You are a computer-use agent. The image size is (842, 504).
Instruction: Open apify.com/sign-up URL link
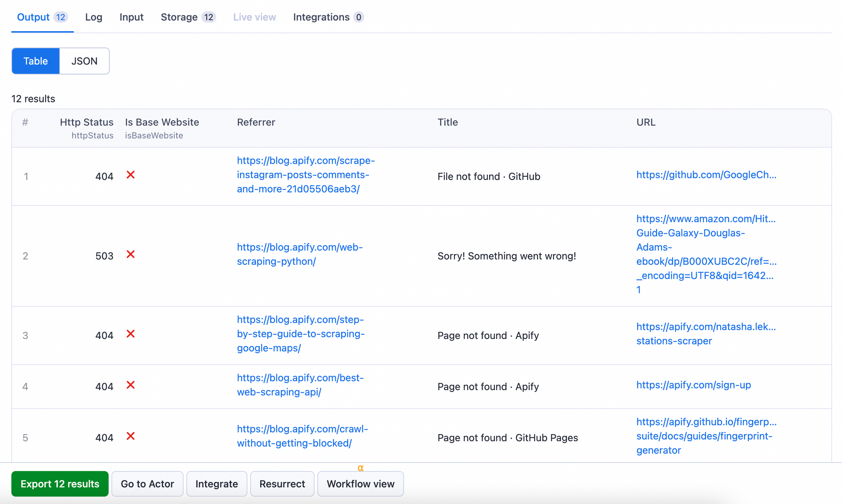click(x=693, y=385)
